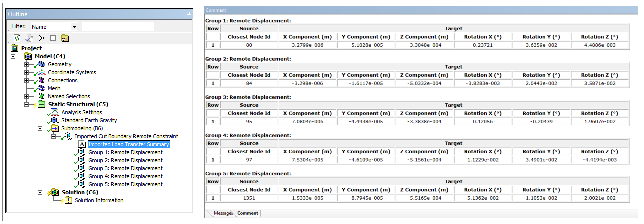Click Closest Node Id value 80
The width and height of the screenshot is (644, 224).
click(249, 45)
